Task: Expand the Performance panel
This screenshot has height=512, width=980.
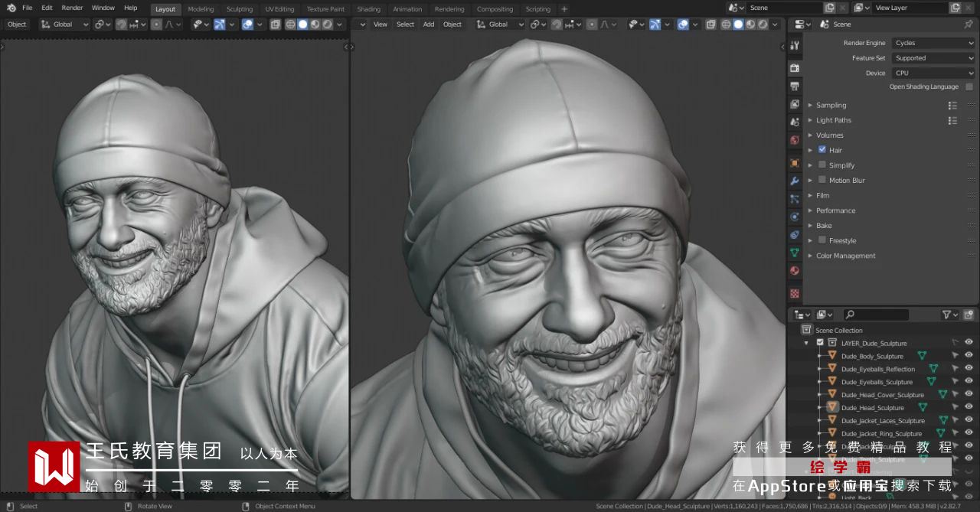Action: pyautogui.click(x=810, y=210)
